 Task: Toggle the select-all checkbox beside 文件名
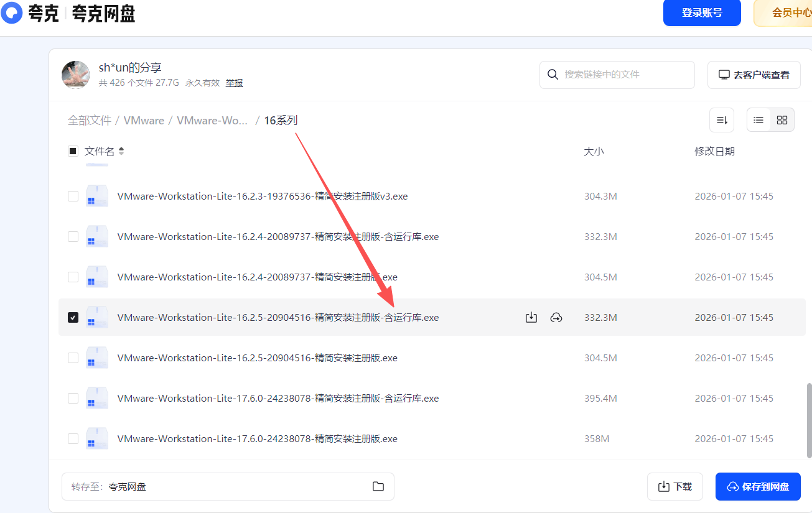[73, 151]
